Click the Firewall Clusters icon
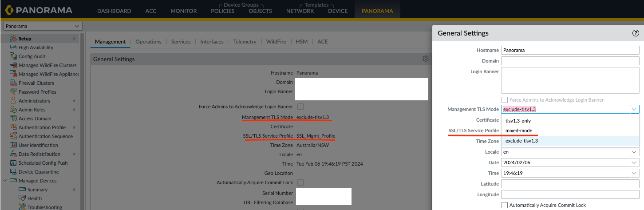Viewport: 644px width, 210px height. (13, 83)
